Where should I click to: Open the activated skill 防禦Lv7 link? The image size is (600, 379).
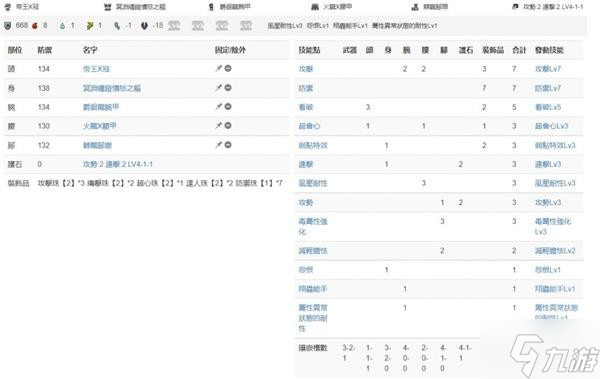point(548,88)
